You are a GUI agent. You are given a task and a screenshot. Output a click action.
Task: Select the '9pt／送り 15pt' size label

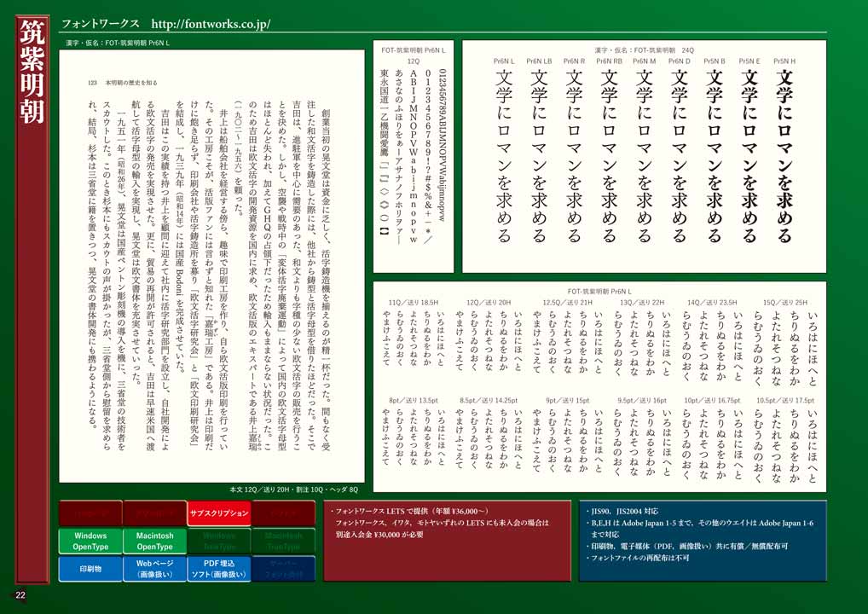(x=567, y=400)
